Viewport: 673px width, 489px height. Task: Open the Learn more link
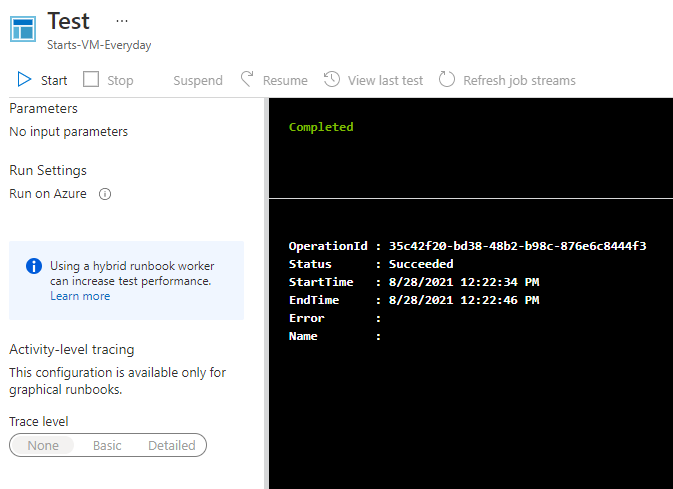(x=80, y=296)
